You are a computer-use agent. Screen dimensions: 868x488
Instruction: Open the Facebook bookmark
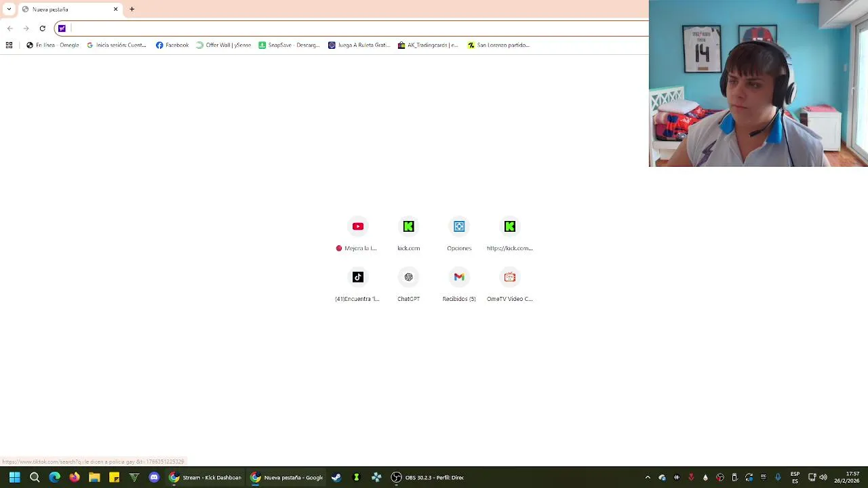coord(172,45)
